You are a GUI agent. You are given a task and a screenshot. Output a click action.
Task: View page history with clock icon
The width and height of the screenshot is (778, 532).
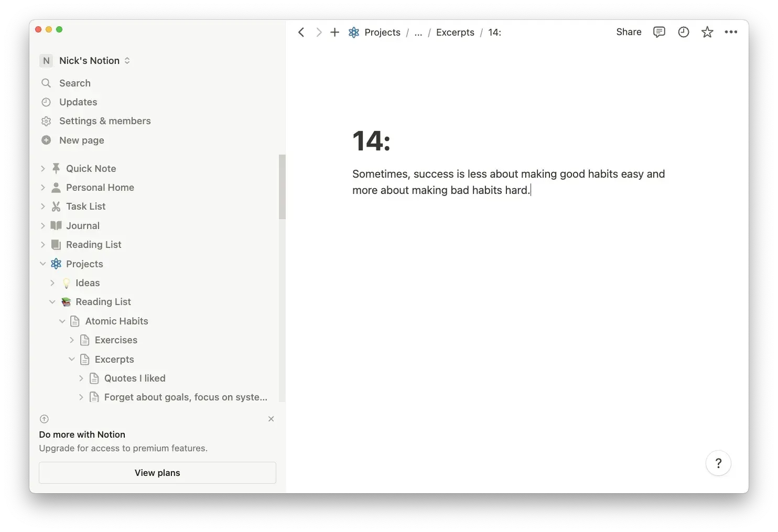[683, 32]
